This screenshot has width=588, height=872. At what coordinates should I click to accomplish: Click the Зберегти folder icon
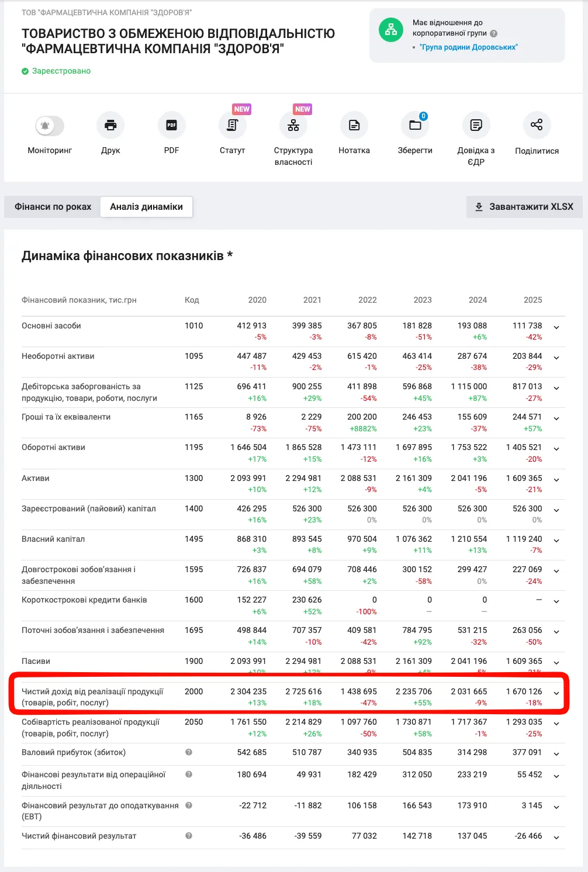(415, 125)
